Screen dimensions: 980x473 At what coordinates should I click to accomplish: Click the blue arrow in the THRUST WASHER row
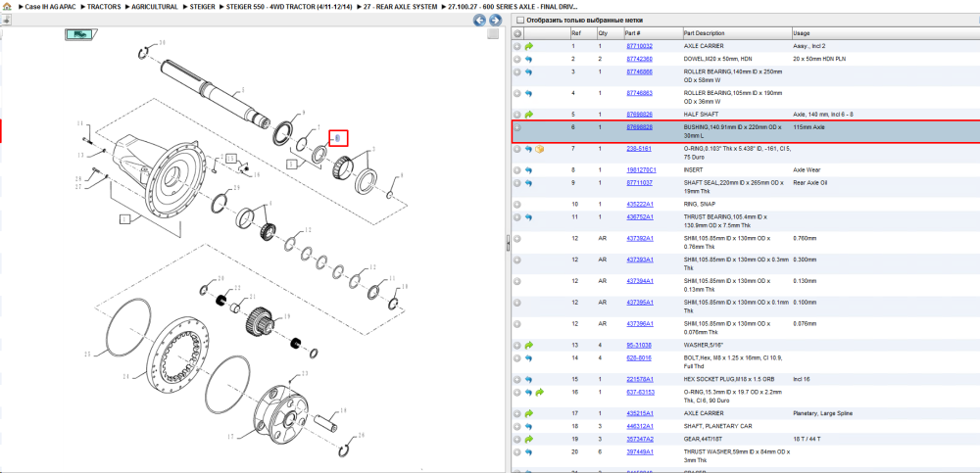[529, 451]
